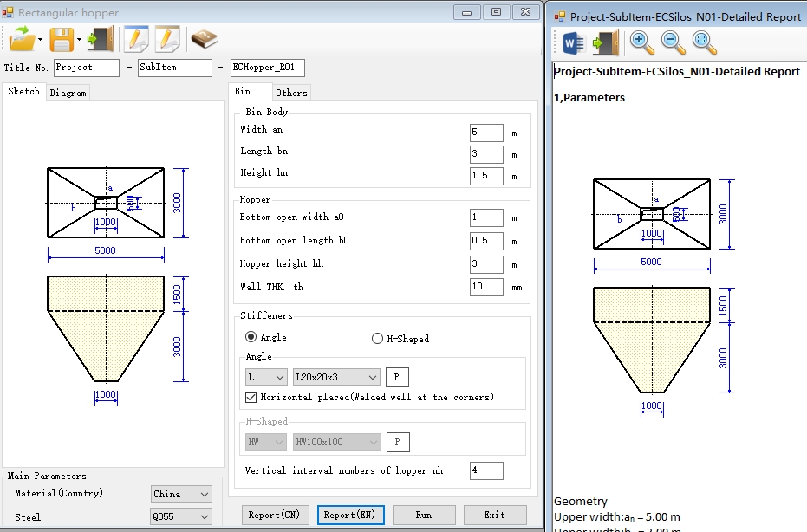807x532 pixels.
Task: Click the report title heading text
Action: click(x=677, y=72)
